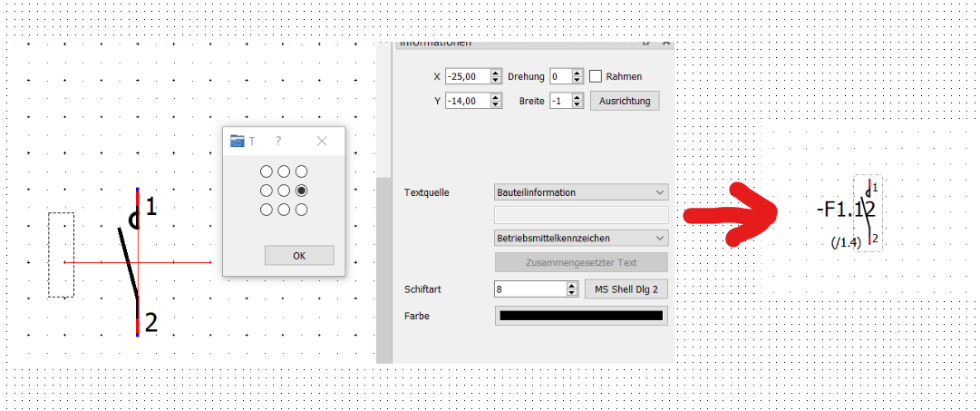Select the middle-left alignment radio button

(x=267, y=191)
